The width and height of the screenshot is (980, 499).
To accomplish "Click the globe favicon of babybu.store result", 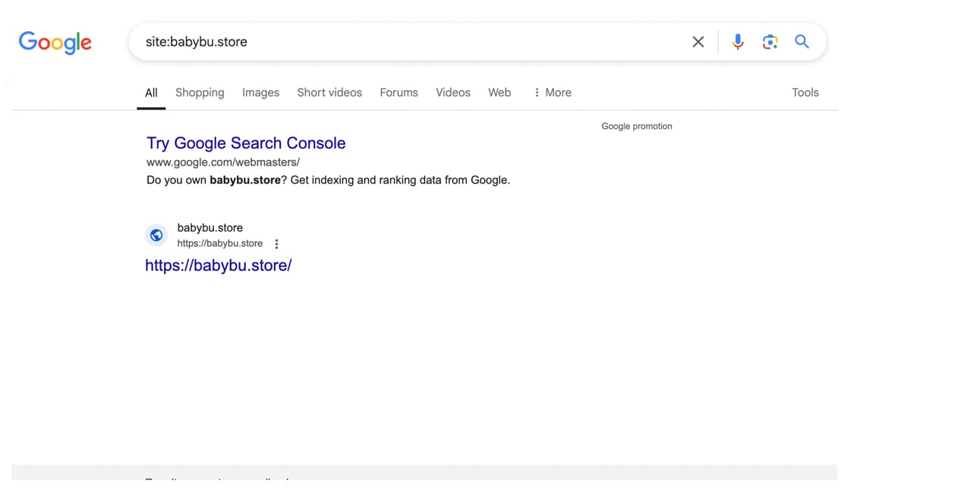I will (x=156, y=235).
